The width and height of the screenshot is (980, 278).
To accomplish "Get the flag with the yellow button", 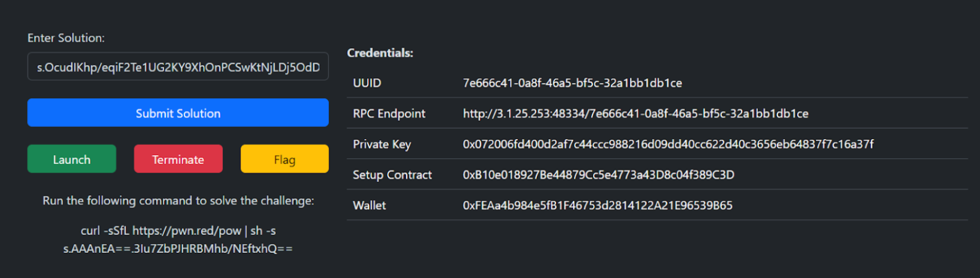I will tap(284, 159).
